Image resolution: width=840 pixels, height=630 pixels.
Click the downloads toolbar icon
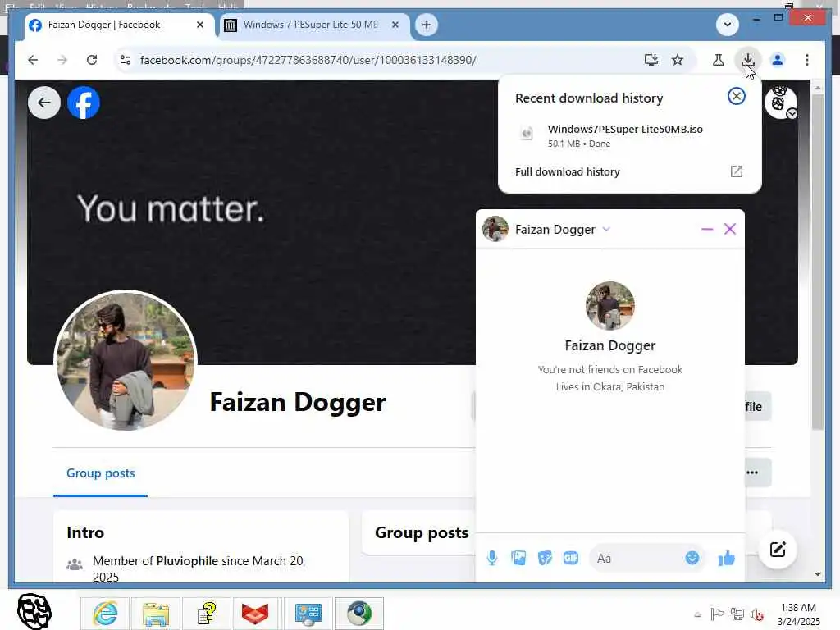pos(747,60)
